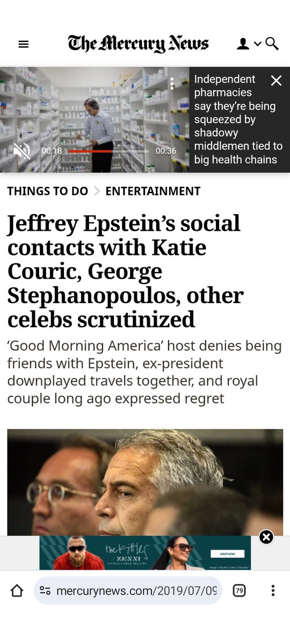The height and width of the screenshot is (644, 290).
Task: Open the browser tab switcher showing 79
Action: tap(240, 591)
